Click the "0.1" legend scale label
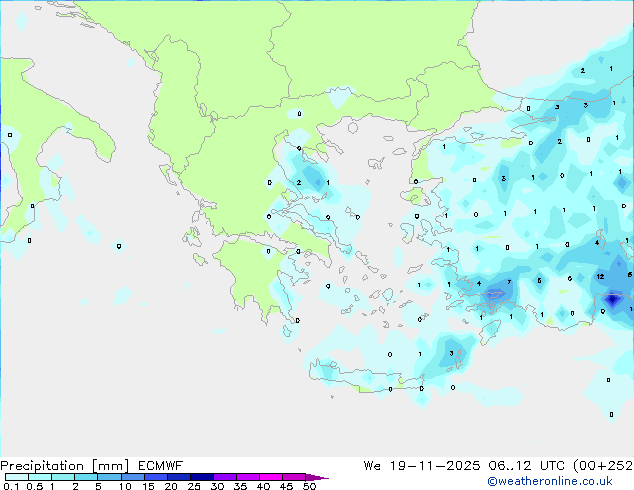Image resolution: width=634 pixels, height=490 pixels. pos(11,486)
